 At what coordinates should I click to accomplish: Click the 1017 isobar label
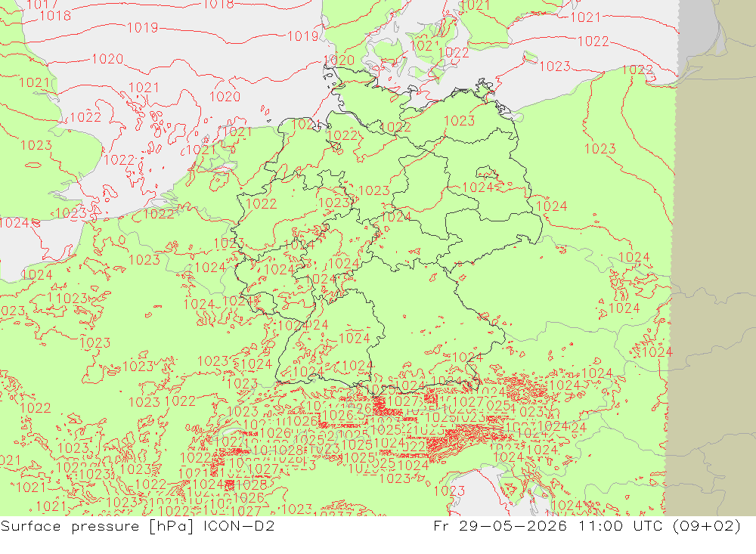[x=42, y=5]
